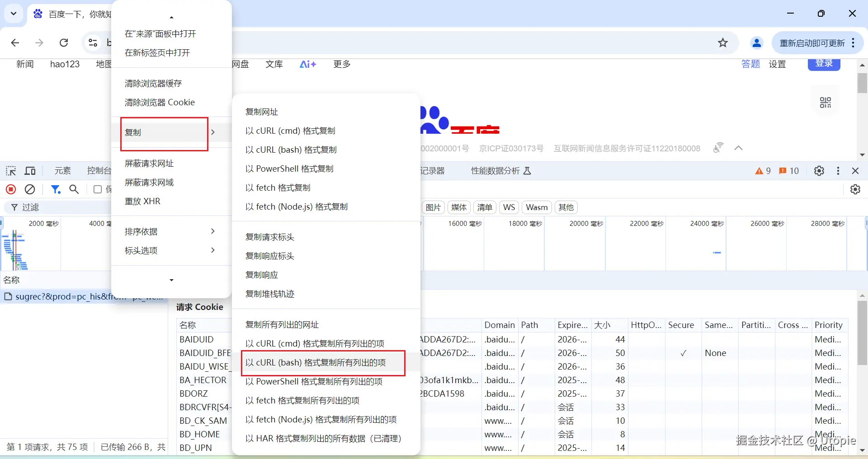This screenshot has width=868, height=459.
Task: Toggle the preserve log checkbox
Action: [x=97, y=189]
